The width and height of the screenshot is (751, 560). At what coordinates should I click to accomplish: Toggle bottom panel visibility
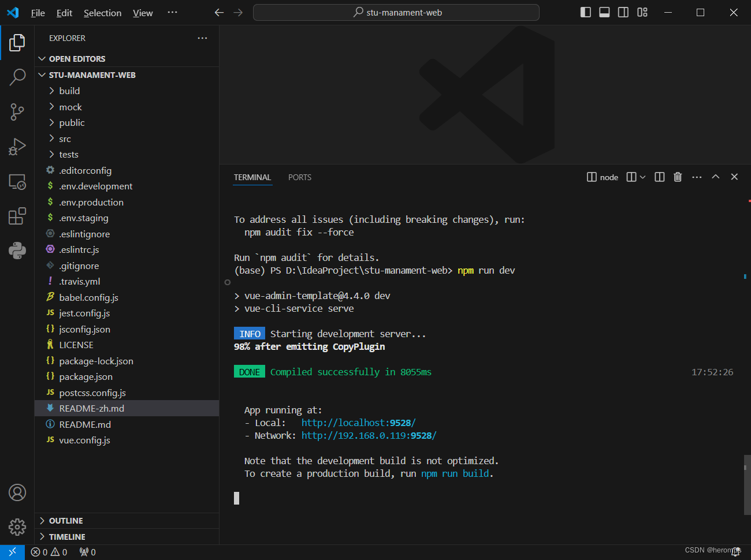(604, 12)
